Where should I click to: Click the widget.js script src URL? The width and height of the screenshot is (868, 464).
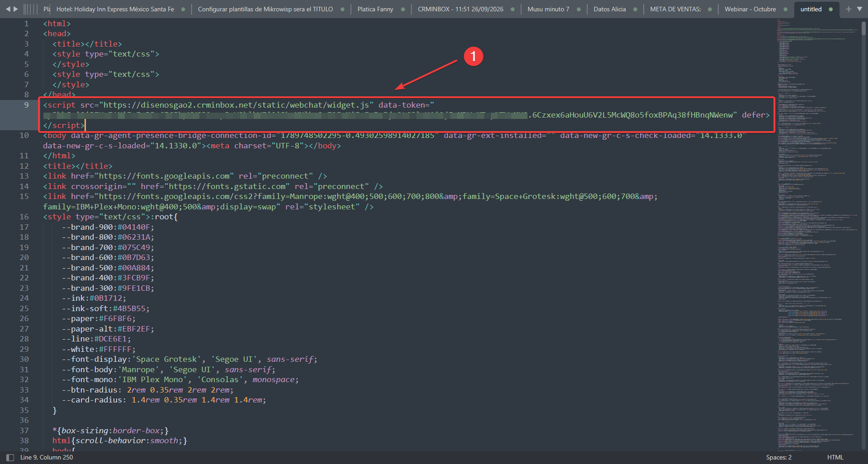point(236,105)
